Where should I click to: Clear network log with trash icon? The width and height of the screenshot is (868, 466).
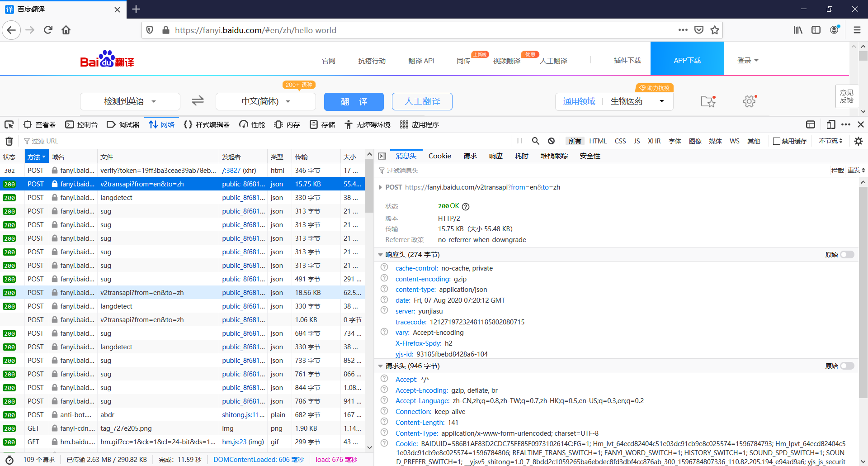click(x=9, y=141)
